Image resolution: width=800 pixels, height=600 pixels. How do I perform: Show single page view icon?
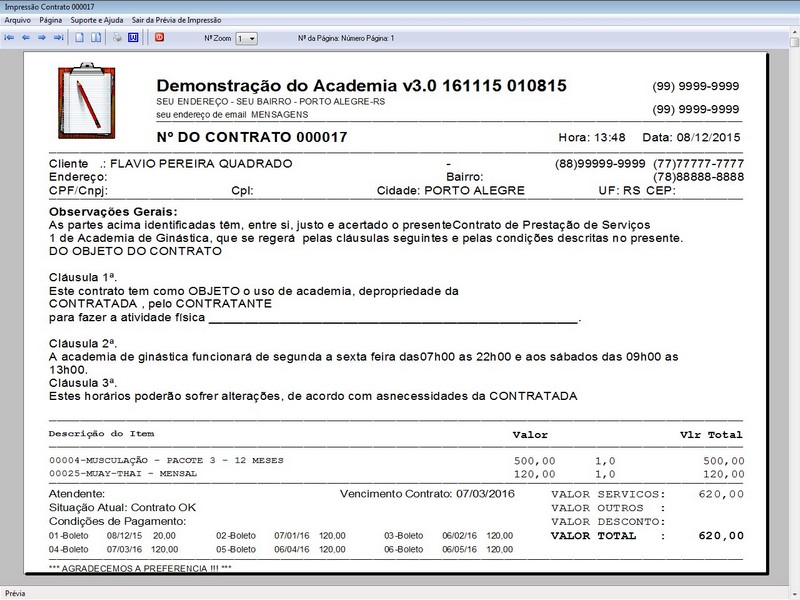point(80,38)
